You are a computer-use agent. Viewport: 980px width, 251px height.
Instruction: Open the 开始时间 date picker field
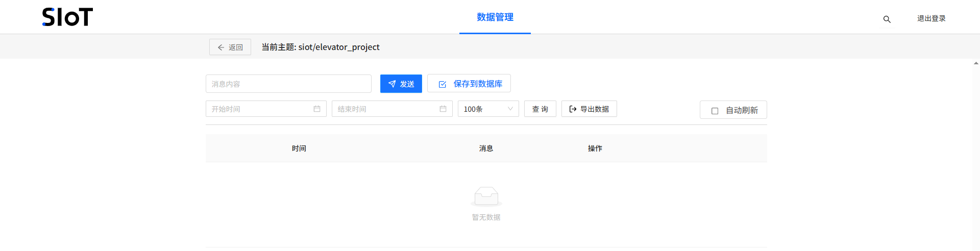click(260, 109)
